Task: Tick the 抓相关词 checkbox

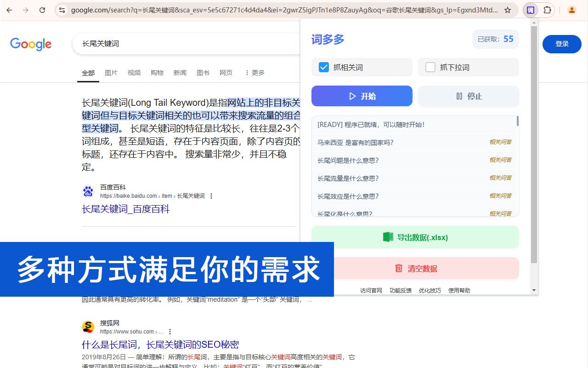Action: pyautogui.click(x=324, y=67)
